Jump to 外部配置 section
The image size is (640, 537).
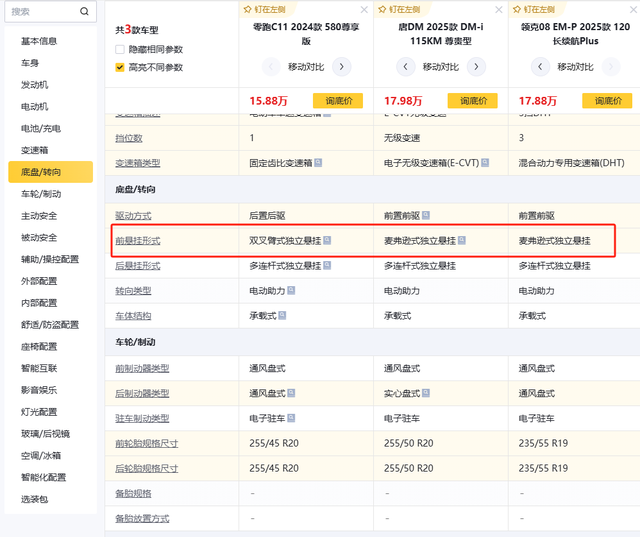point(39,281)
